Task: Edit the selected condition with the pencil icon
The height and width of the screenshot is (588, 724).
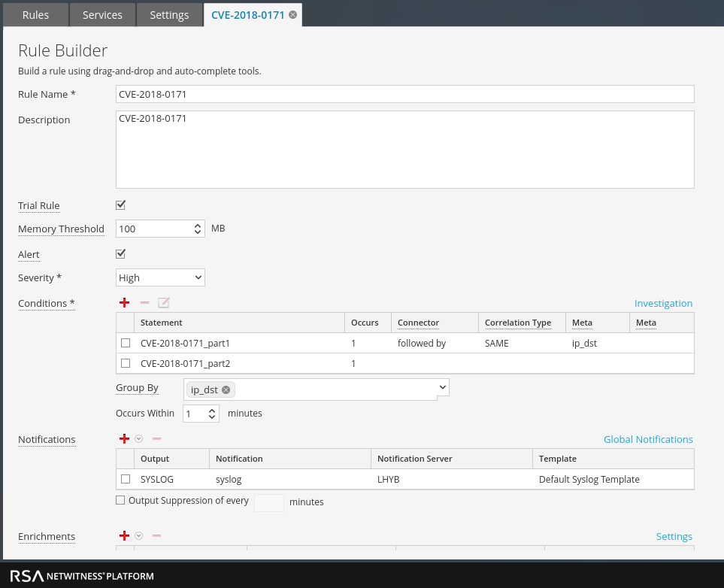Action: pyautogui.click(x=164, y=303)
